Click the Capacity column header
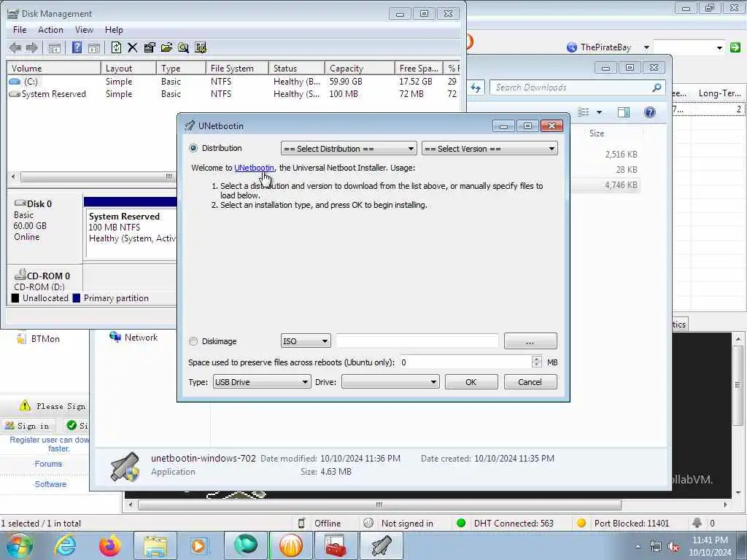 coord(360,68)
